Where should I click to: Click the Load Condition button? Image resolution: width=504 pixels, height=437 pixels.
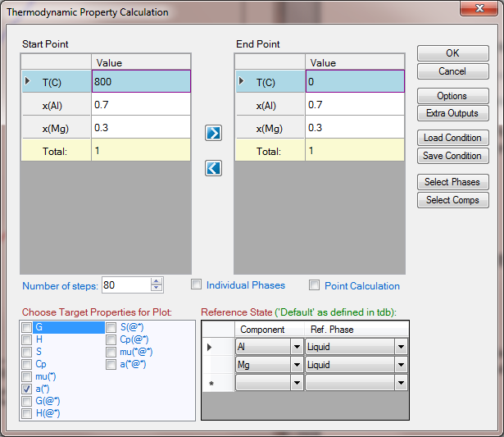(452, 138)
